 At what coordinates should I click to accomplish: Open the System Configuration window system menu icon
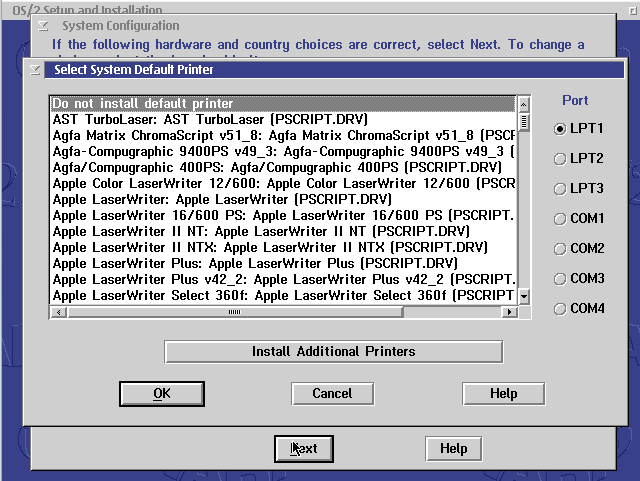43,26
